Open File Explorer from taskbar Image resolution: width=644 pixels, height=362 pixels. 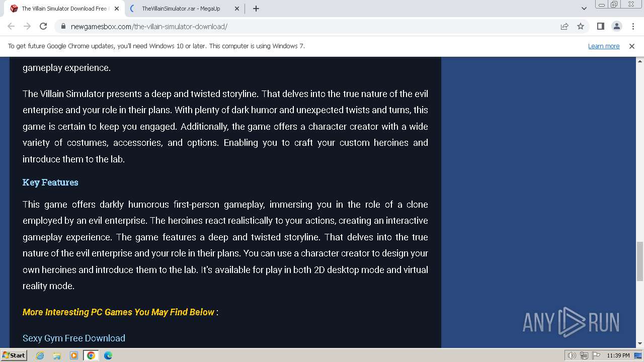click(x=57, y=355)
